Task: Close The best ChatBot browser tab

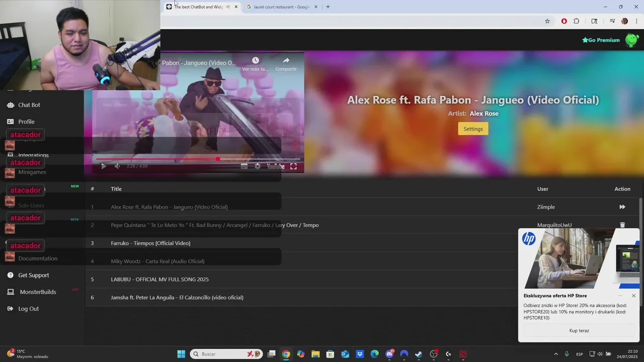Action: click(236, 7)
